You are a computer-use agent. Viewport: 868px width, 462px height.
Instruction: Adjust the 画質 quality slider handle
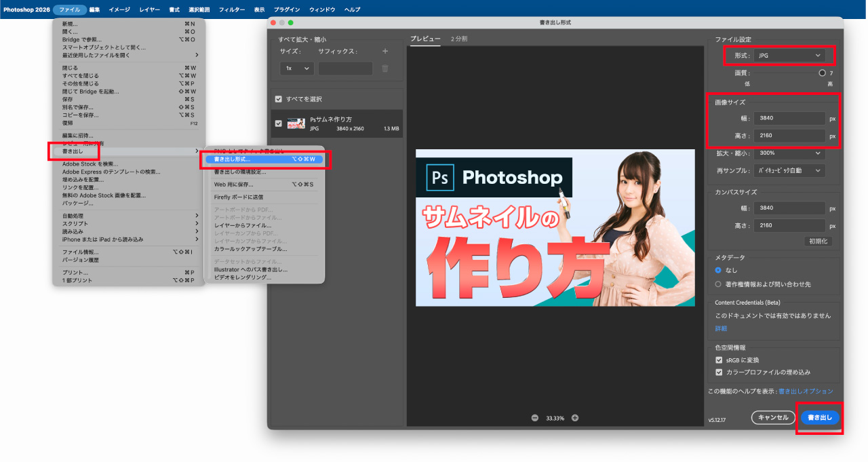click(x=822, y=73)
